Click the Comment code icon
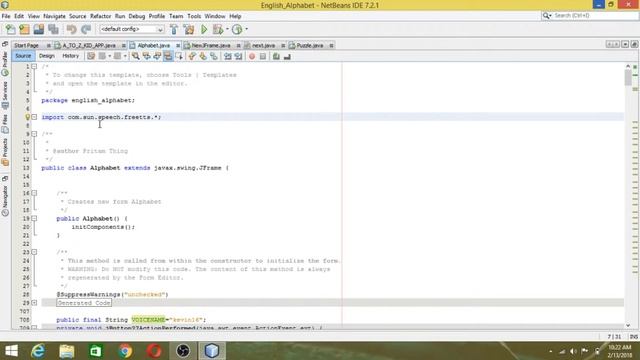 (x=276, y=56)
